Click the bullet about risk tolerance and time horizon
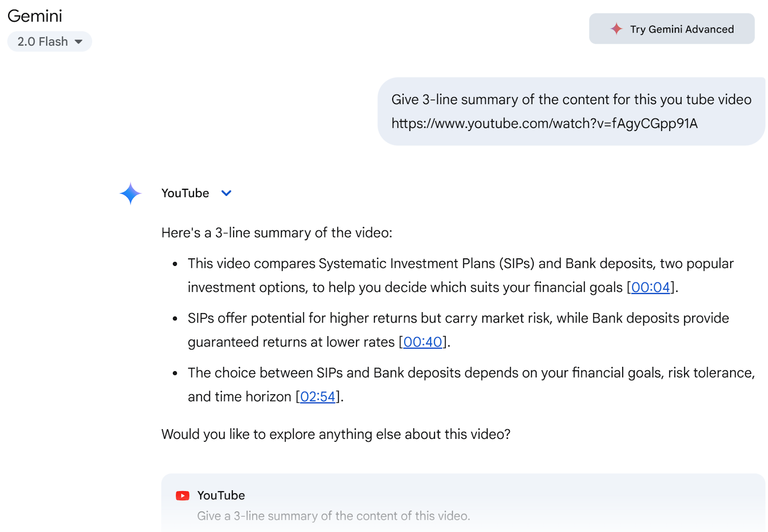 471,385
